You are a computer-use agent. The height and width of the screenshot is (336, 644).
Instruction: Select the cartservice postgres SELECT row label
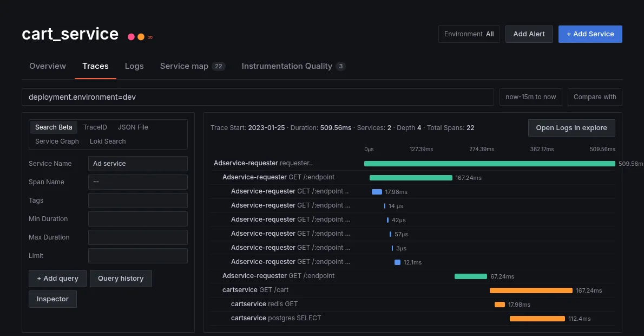pos(276,318)
